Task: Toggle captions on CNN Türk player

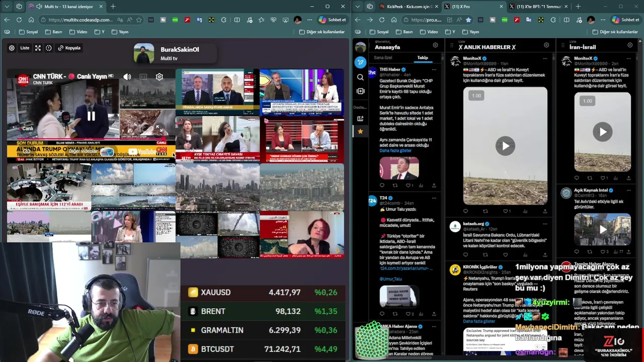Action: click(x=143, y=77)
